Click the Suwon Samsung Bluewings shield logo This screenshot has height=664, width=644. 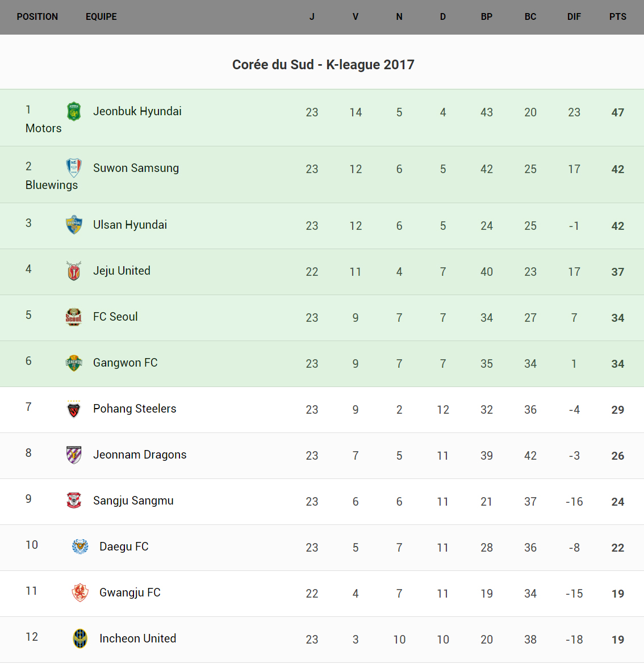(x=74, y=168)
